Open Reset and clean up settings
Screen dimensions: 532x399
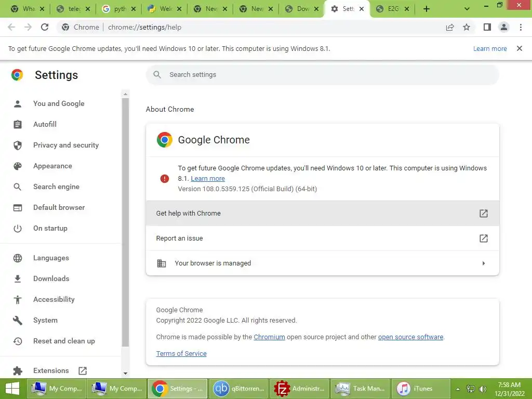[x=64, y=341]
